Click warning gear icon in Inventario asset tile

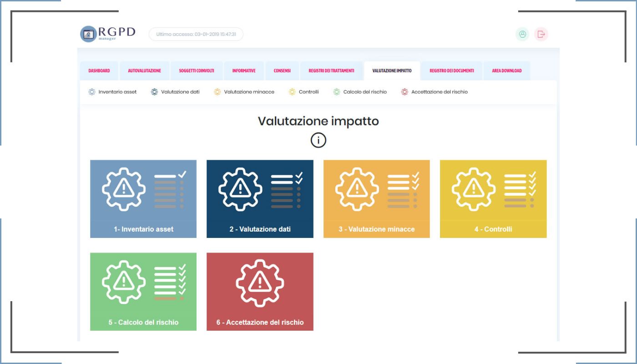click(124, 188)
